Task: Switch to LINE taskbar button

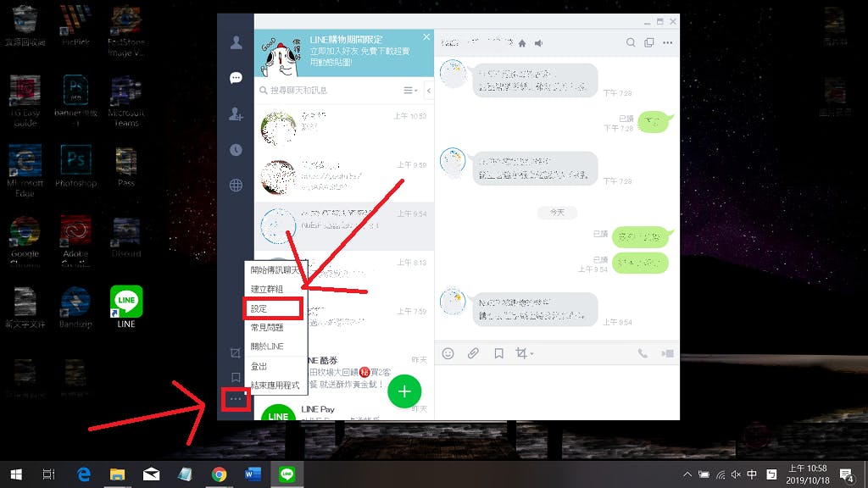Action: pos(287,474)
